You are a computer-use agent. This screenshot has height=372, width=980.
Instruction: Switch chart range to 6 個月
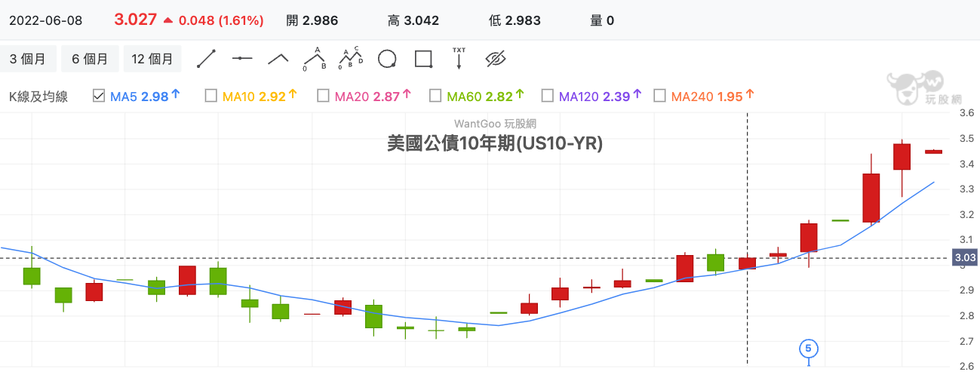90,59
